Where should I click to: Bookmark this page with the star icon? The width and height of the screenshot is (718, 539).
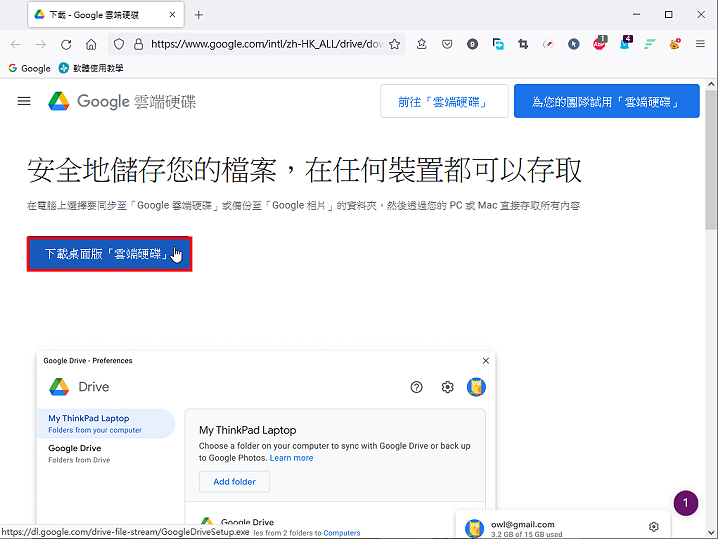(x=394, y=44)
